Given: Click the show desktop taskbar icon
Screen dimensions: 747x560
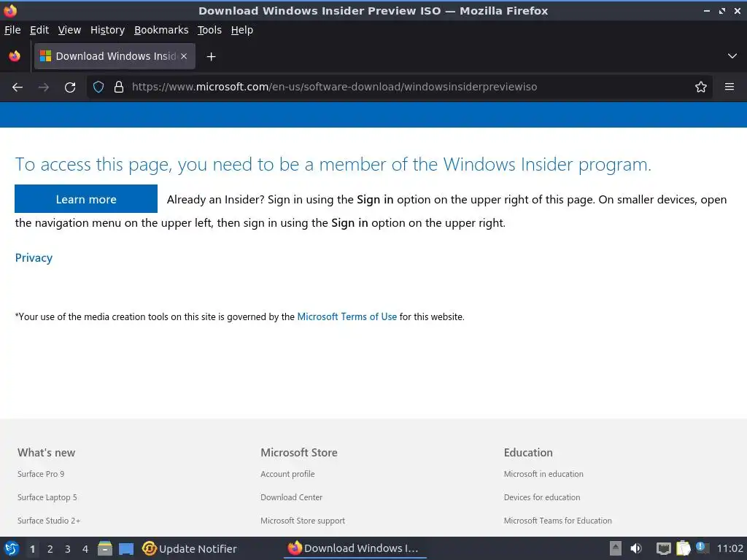Looking at the screenshot, I should point(126,549).
